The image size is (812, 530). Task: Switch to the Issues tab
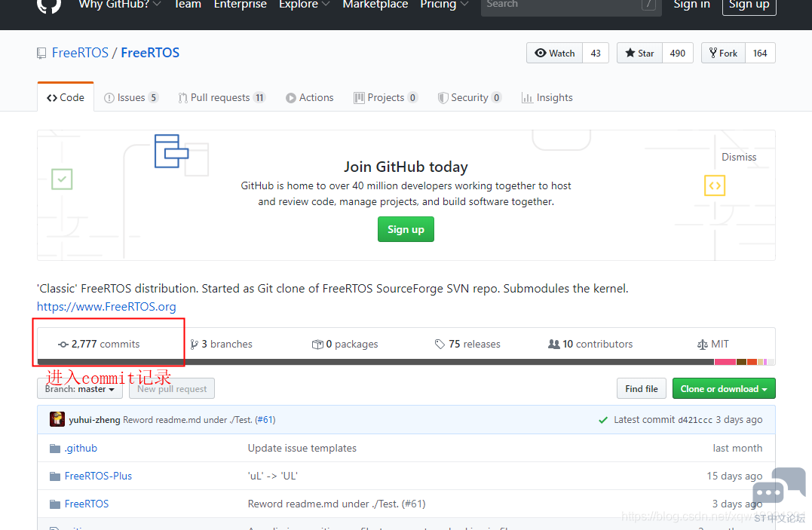[131, 97]
